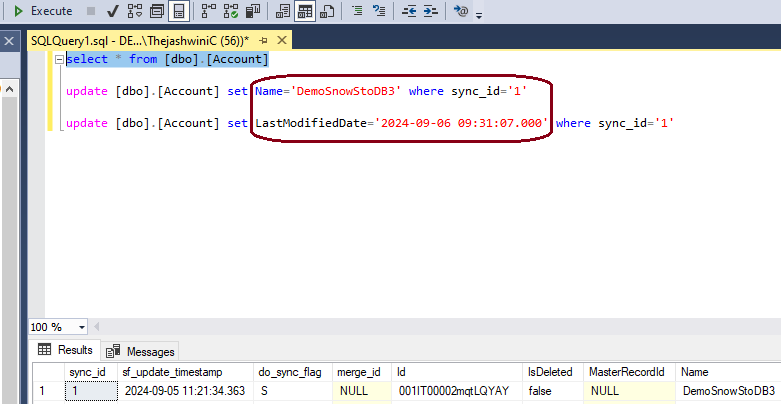Switch output to Results to Grid
Screen dimensions: 781x404
coord(305,11)
